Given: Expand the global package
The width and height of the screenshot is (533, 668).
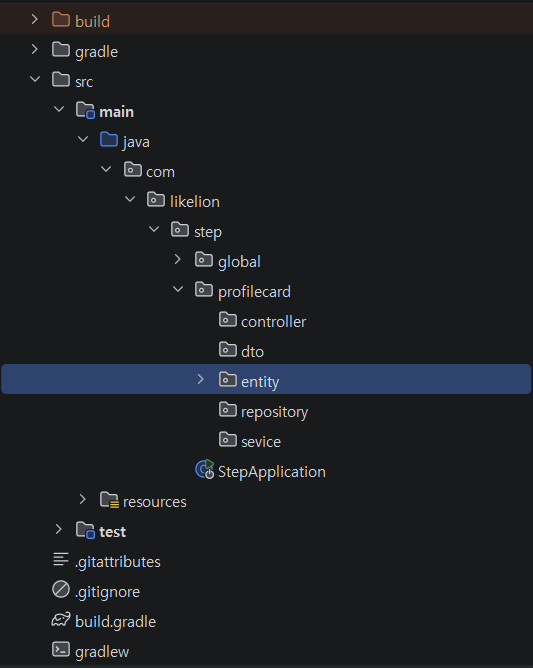Looking at the screenshot, I should tap(177, 259).
